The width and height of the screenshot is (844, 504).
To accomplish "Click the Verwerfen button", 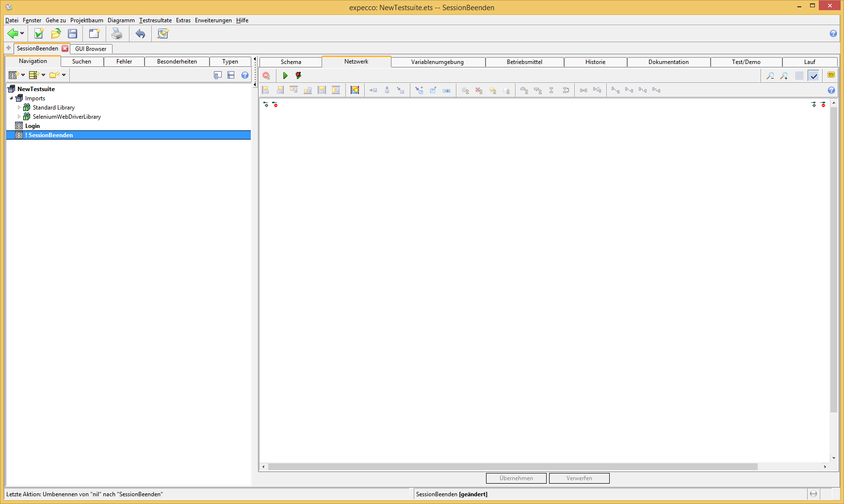I will (x=579, y=478).
